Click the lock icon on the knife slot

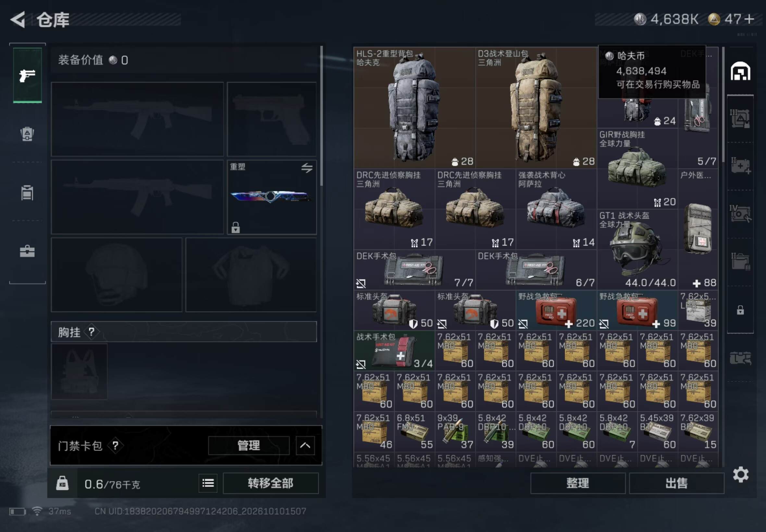235,227
